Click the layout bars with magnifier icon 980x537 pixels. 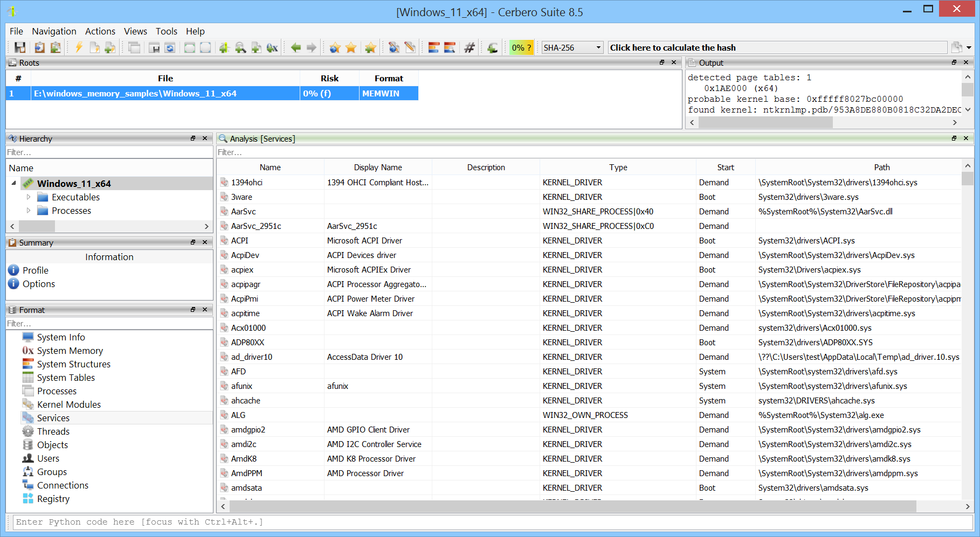click(450, 47)
